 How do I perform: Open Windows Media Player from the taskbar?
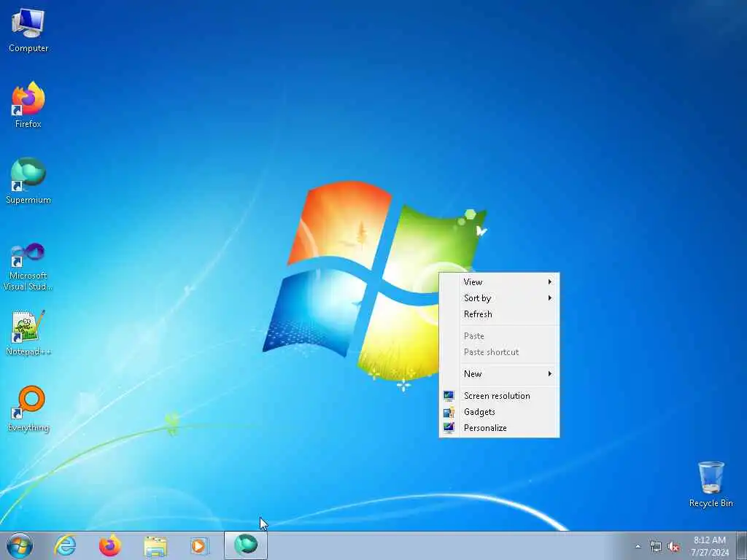(x=199, y=545)
